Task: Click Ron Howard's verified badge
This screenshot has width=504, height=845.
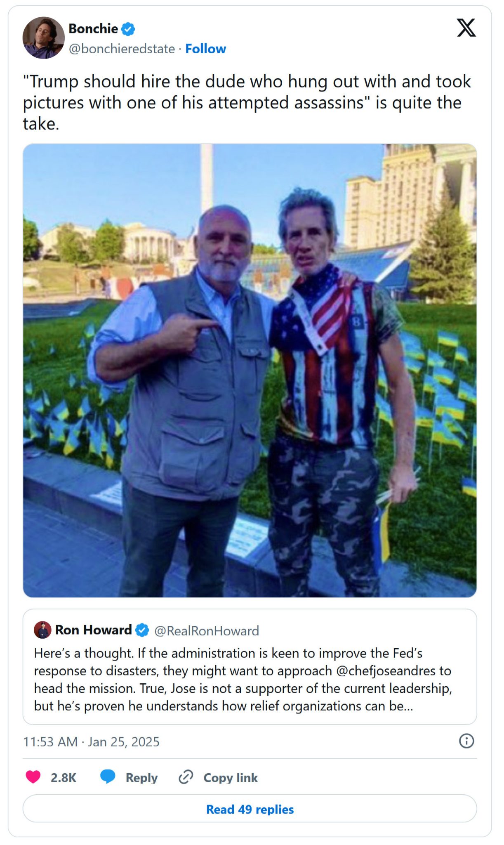Action: coord(141,629)
